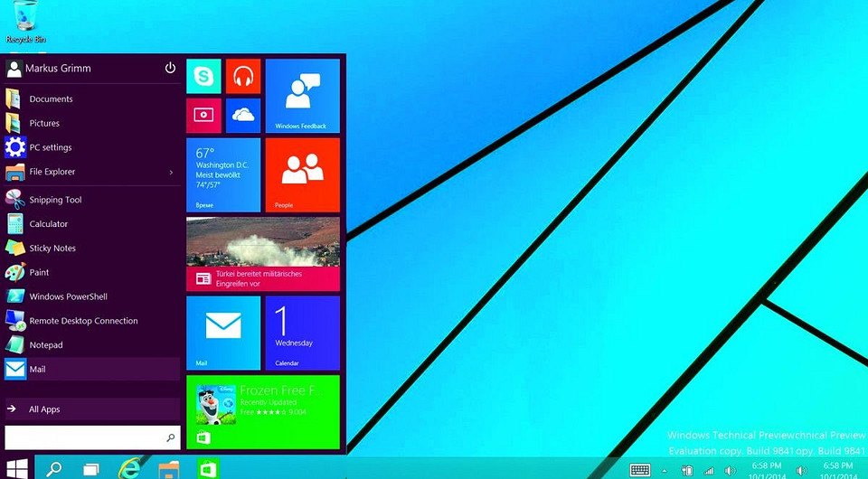Show hidden system tray icons arrow

click(x=665, y=471)
